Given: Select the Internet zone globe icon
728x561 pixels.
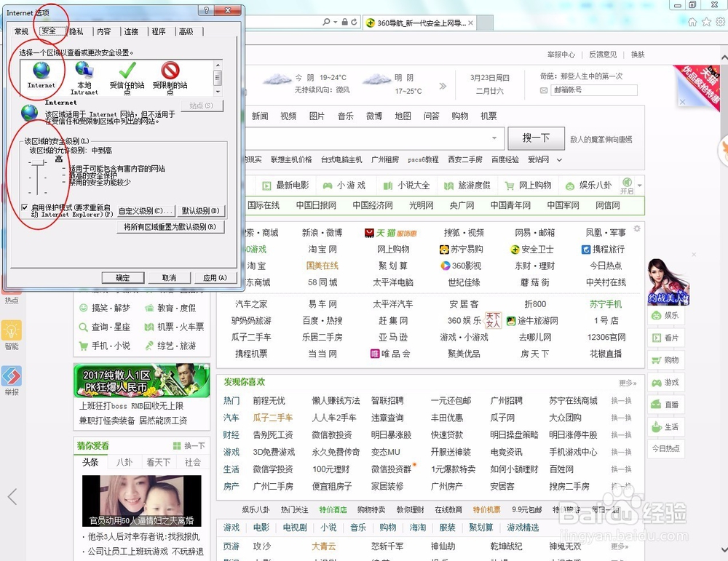Looking at the screenshot, I should [41, 71].
